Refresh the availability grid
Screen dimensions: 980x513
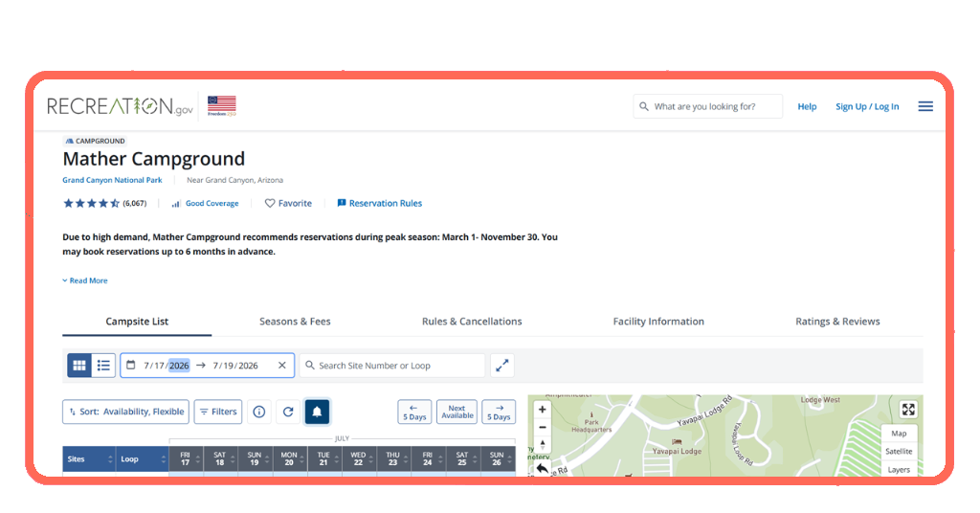click(x=288, y=412)
